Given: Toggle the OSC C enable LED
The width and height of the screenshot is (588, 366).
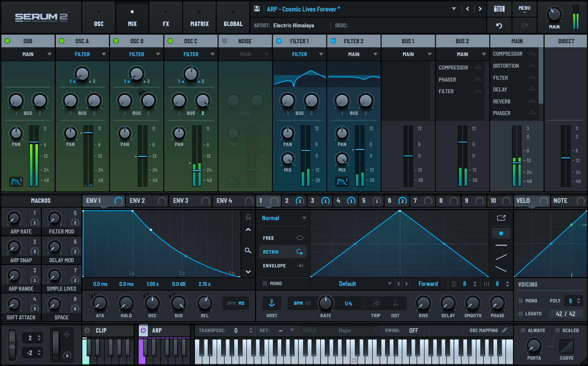Looking at the screenshot, I should [170, 41].
